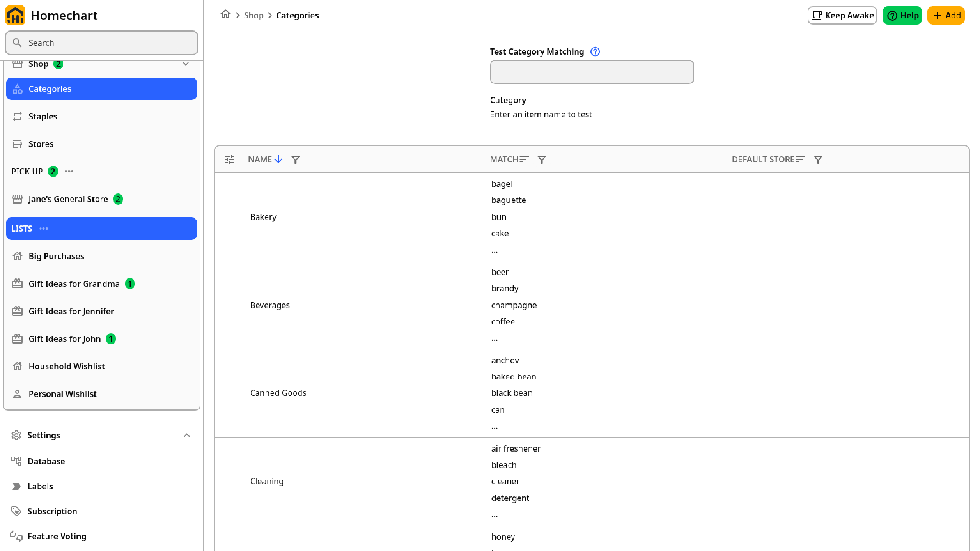Click the 'detergent' match entry
This screenshot has width=980, height=551.
coord(510,498)
